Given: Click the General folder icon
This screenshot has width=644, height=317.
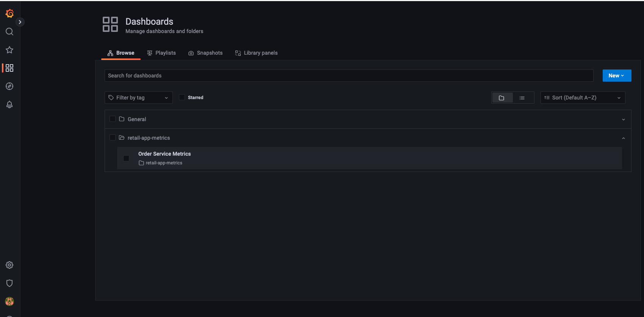Looking at the screenshot, I should 122,119.
